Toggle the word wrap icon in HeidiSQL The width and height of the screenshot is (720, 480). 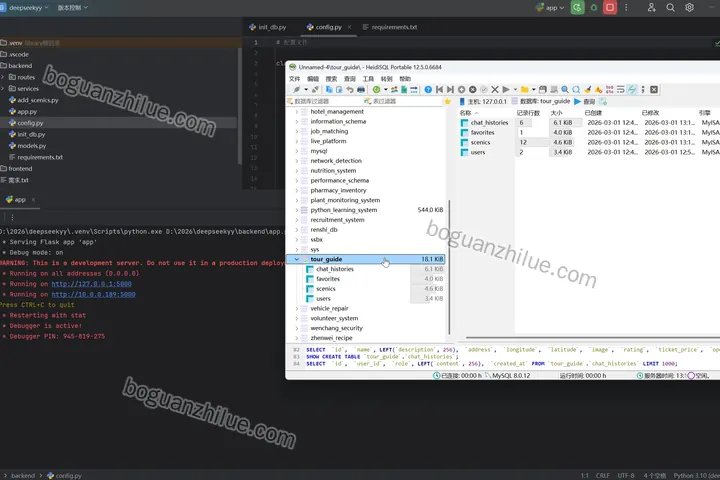[x=620, y=90]
